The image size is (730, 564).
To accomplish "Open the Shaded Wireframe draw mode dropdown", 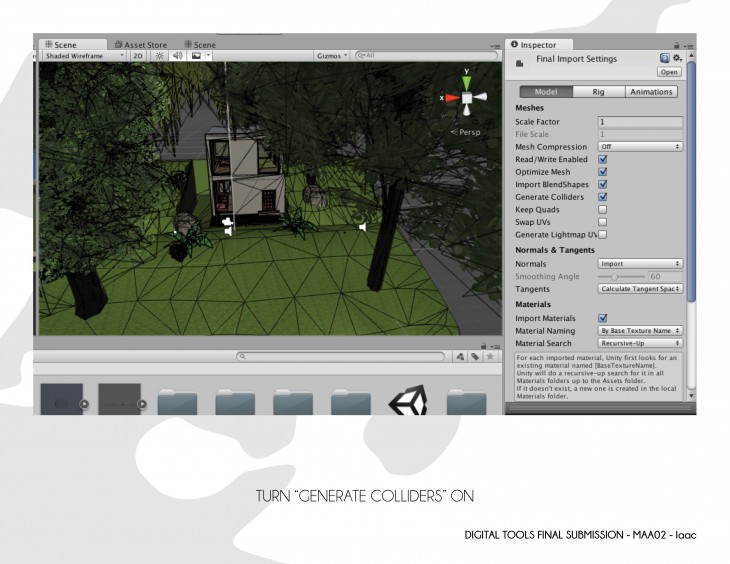I will click(84, 56).
